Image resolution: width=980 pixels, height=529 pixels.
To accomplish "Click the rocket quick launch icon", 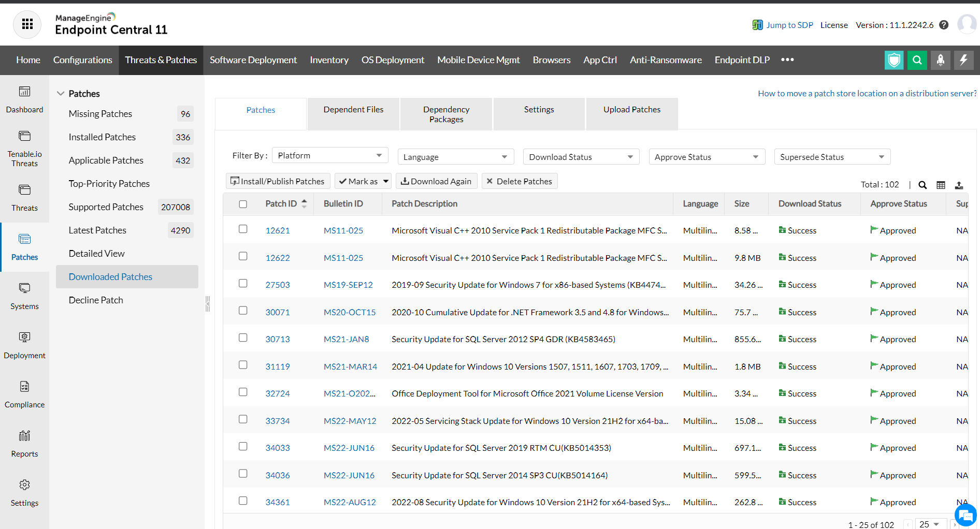I will (x=940, y=60).
